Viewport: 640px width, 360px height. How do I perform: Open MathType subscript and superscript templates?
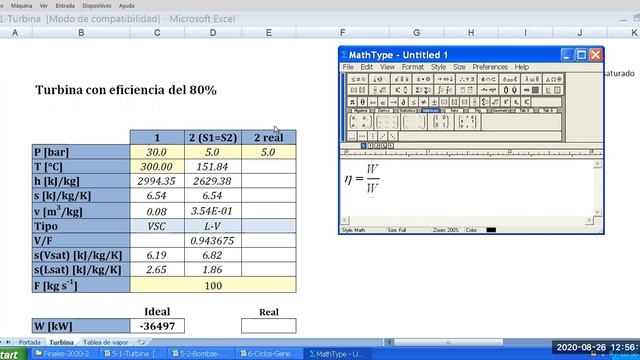(x=401, y=90)
